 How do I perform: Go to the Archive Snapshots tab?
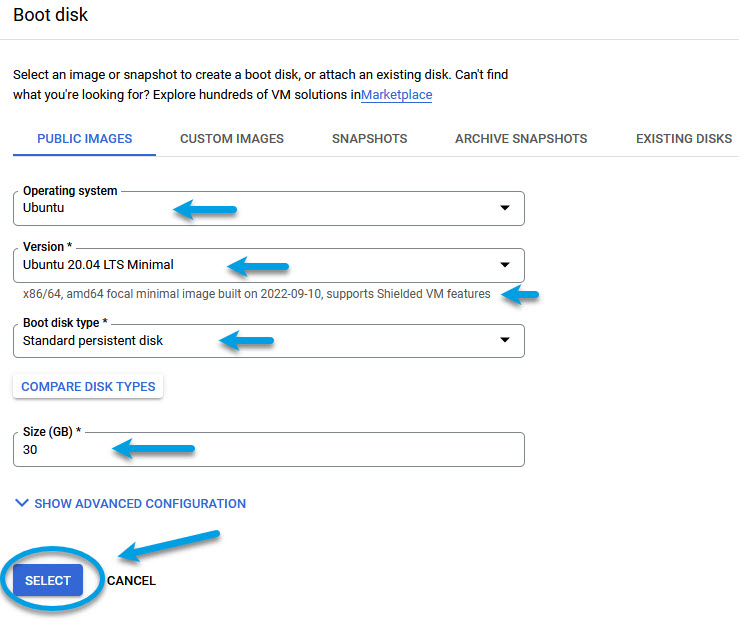(521, 139)
